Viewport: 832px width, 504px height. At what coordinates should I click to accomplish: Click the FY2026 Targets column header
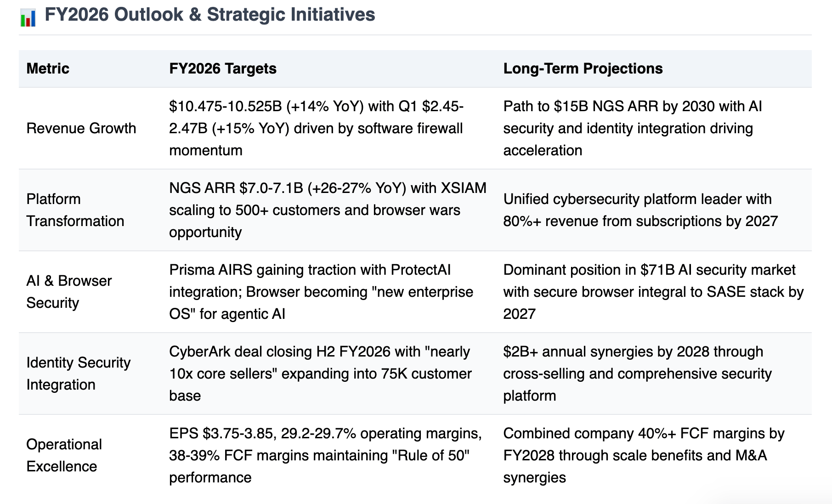pos(223,68)
